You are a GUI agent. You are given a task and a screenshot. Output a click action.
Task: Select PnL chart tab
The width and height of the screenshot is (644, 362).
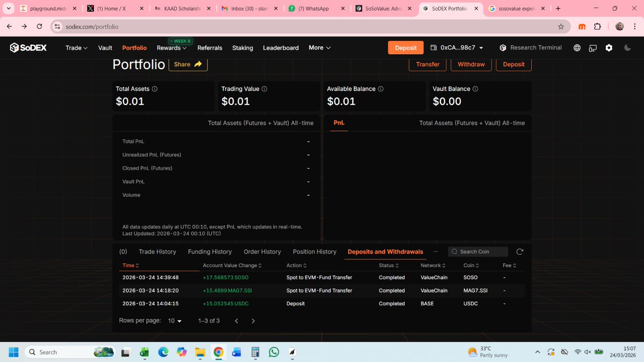pyautogui.click(x=339, y=123)
